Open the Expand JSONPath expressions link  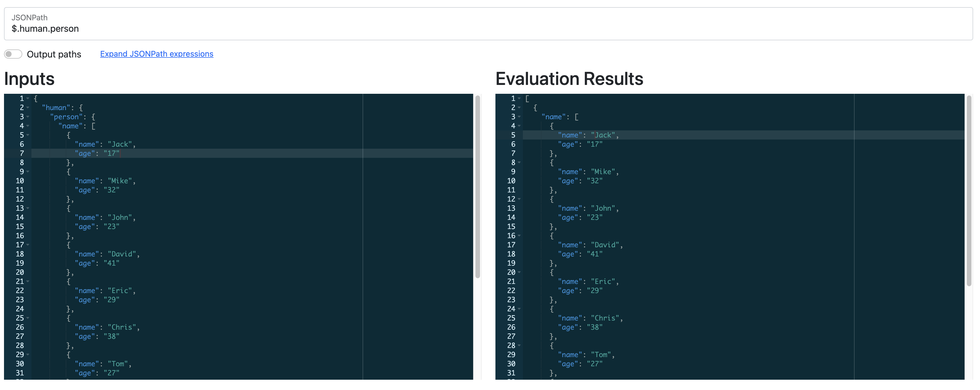pos(156,54)
